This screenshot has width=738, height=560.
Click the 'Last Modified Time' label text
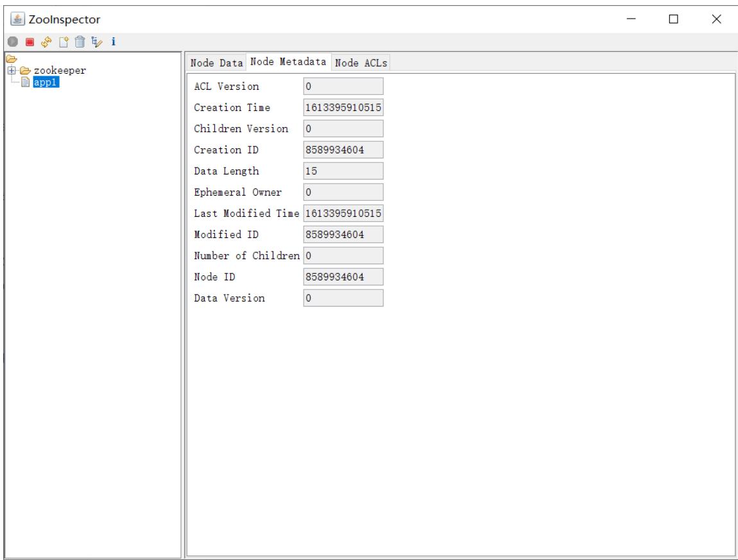click(x=246, y=214)
